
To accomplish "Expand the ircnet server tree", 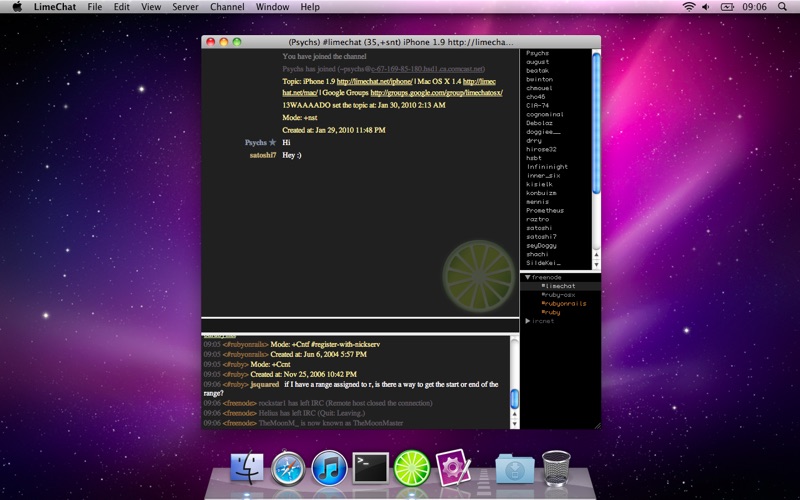I will [527, 321].
